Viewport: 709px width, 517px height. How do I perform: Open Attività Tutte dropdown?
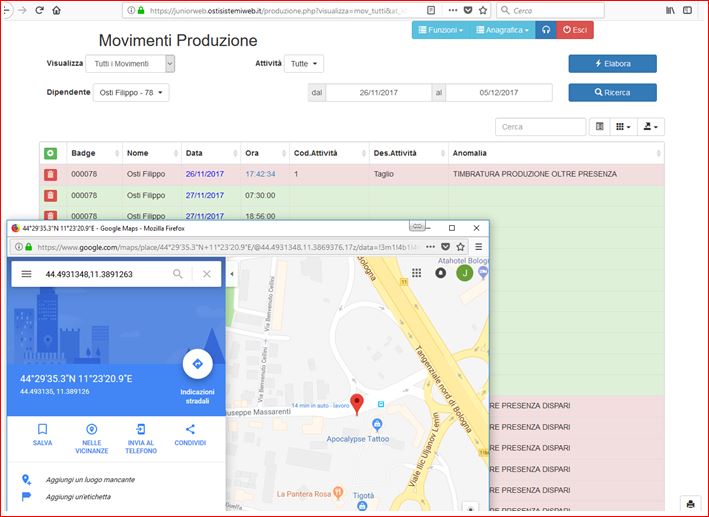click(304, 64)
